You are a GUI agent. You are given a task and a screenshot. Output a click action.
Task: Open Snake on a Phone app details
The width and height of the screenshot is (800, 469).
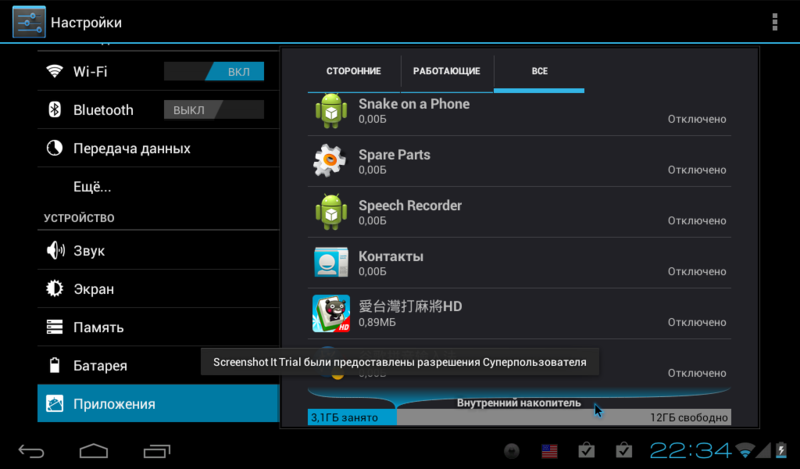coord(519,111)
